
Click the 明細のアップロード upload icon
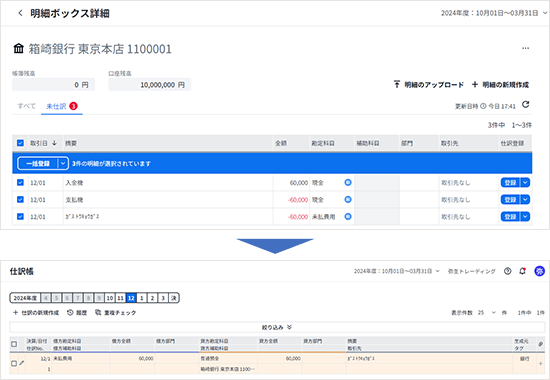pyautogui.click(x=396, y=84)
